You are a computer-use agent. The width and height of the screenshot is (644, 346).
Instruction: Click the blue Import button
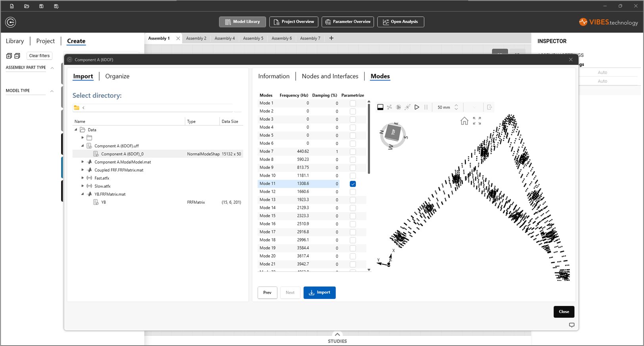pyautogui.click(x=319, y=292)
